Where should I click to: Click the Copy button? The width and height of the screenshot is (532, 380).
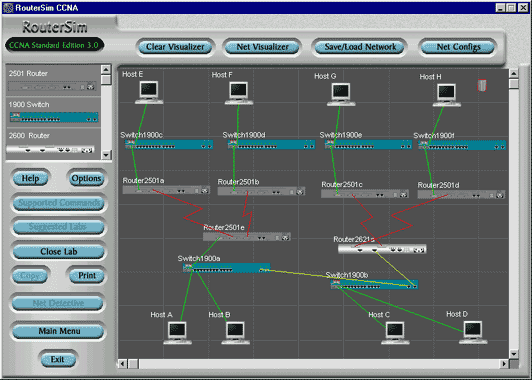(x=31, y=276)
